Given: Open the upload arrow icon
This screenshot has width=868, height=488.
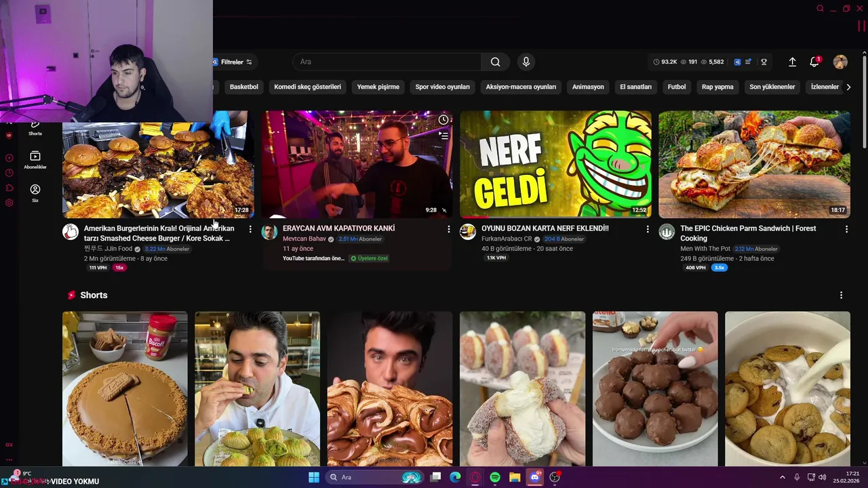Looking at the screenshot, I should click(792, 62).
